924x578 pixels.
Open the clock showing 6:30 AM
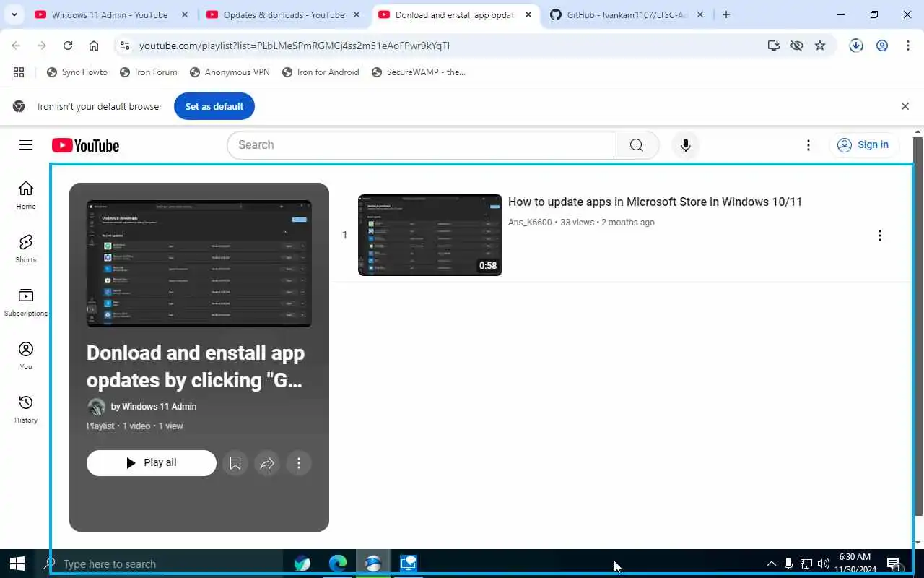[x=855, y=564]
